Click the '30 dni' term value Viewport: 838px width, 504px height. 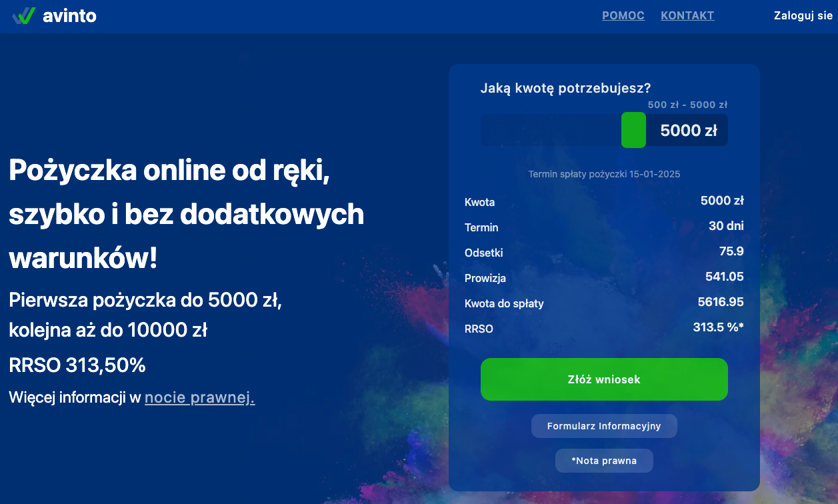click(726, 226)
